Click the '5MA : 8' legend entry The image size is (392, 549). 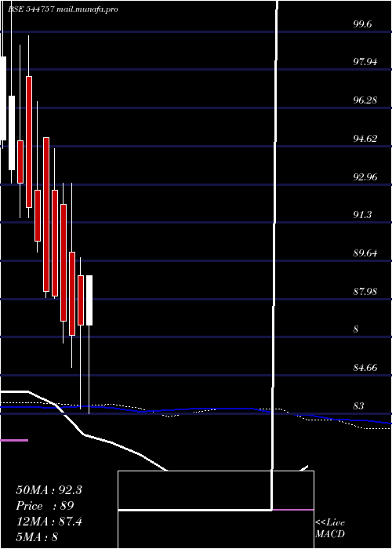[x=37, y=536]
